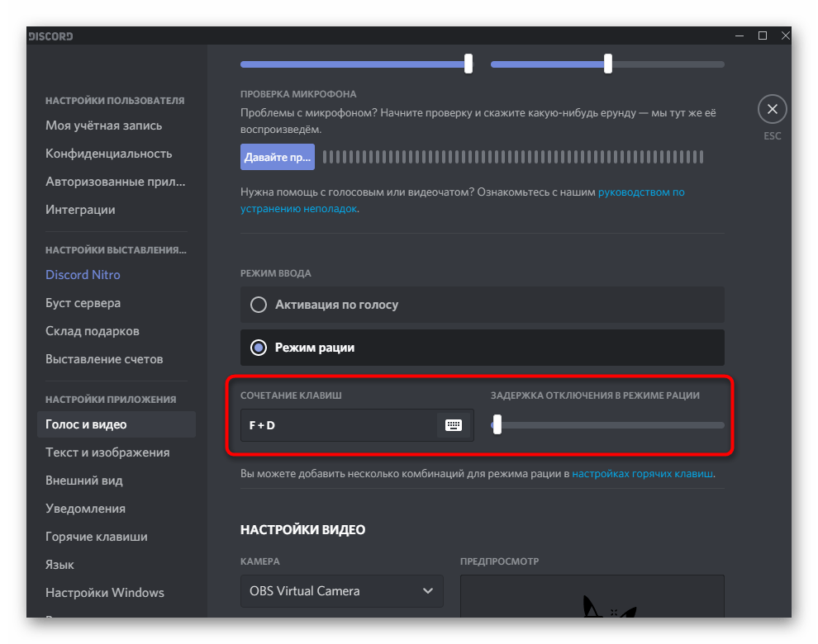Open the OBS Virtual Camera dropdown
Viewport: 818px width, 644px height.
342,591
